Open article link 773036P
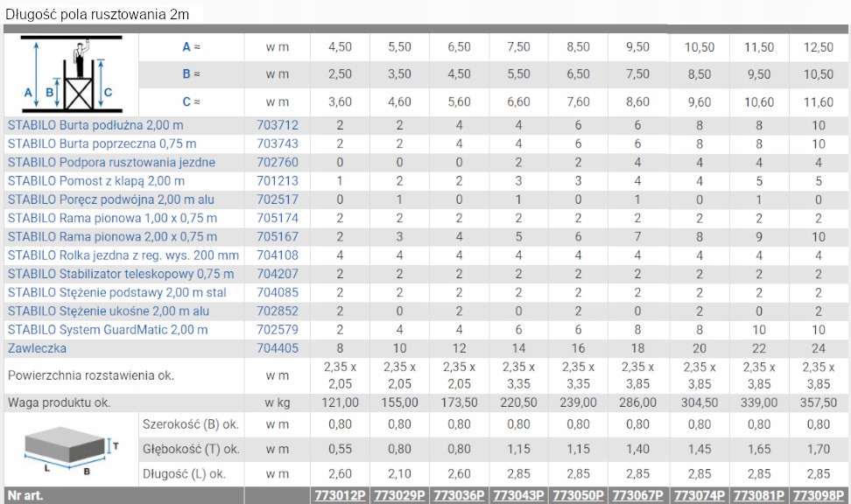The image size is (851, 504). click(x=459, y=495)
